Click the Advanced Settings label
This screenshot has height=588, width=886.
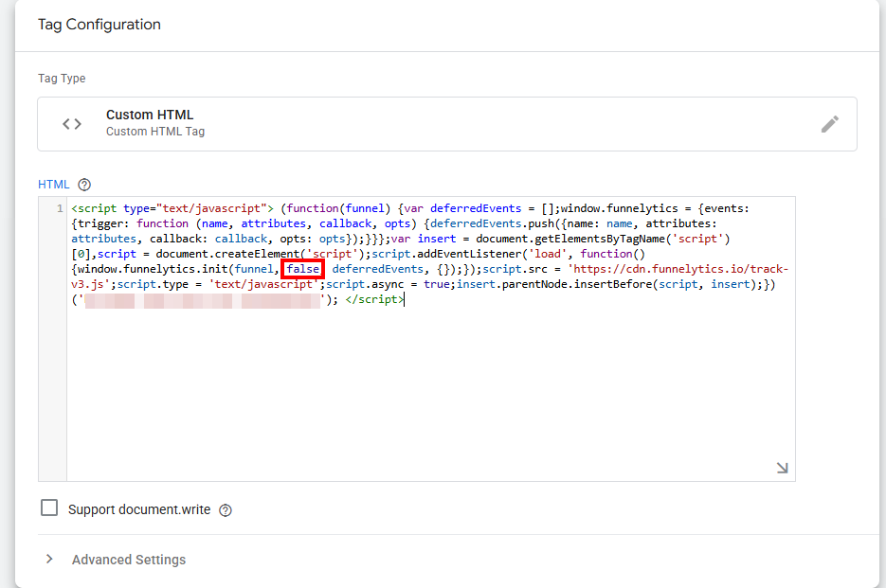pos(129,560)
